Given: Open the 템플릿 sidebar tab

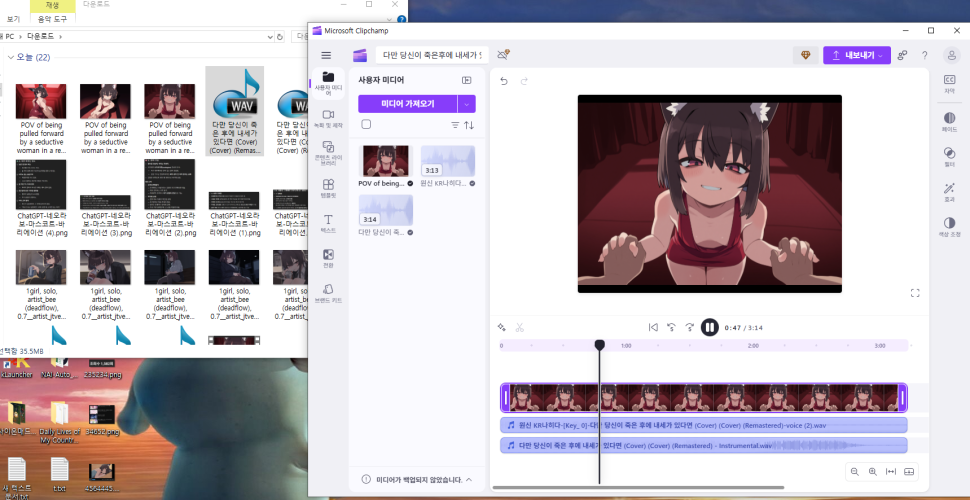Looking at the screenshot, I should pyautogui.click(x=328, y=189).
